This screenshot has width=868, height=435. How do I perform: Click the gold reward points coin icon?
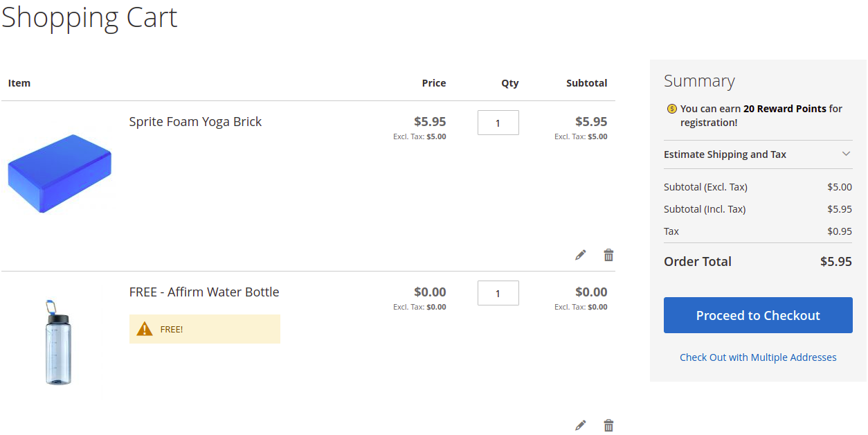tap(671, 109)
